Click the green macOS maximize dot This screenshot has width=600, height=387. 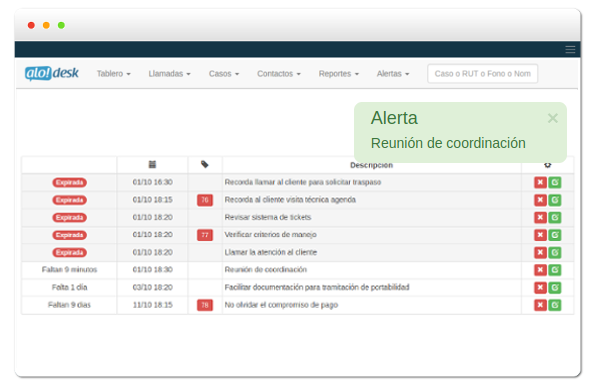pyautogui.click(x=61, y=25)
